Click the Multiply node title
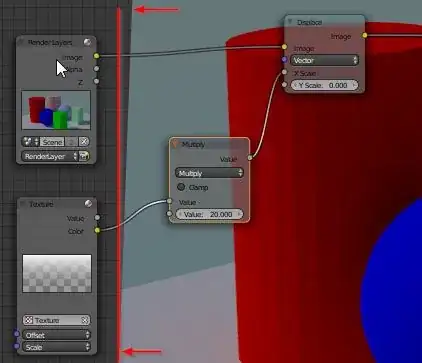 tap(193, 144)
